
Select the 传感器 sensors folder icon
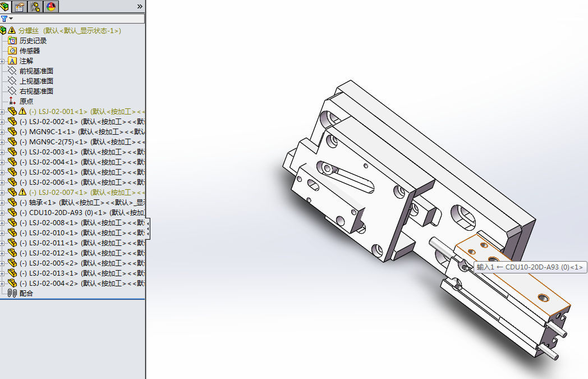tap(12, 51)
